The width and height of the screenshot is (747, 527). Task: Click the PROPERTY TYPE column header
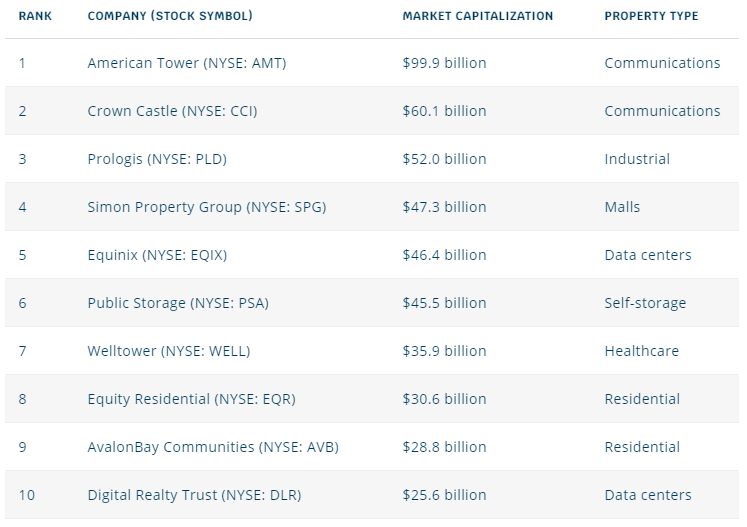tap(651, 16)
